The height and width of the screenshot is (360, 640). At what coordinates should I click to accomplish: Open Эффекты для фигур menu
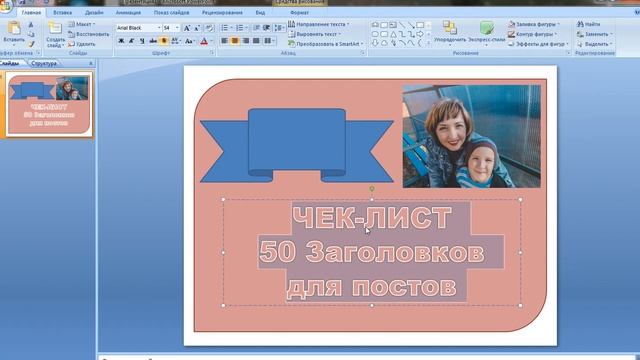click(x=538, y=44)
